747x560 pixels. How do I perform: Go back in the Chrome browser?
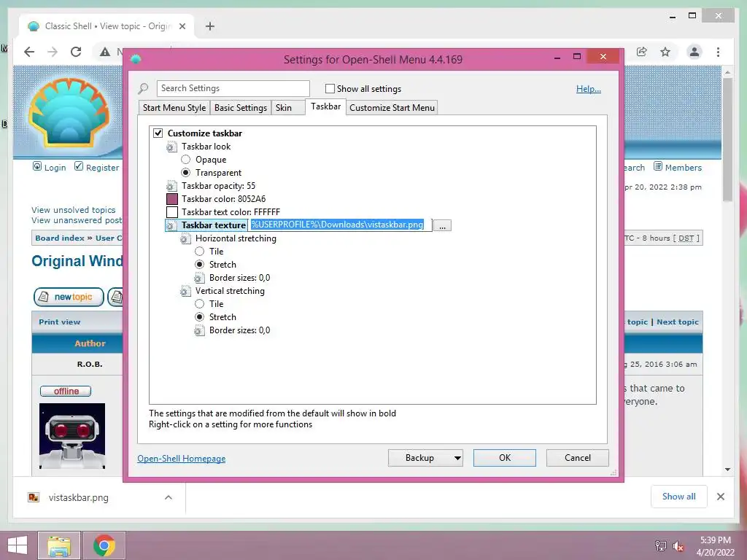pyautogui.click(x=29, y=52)
